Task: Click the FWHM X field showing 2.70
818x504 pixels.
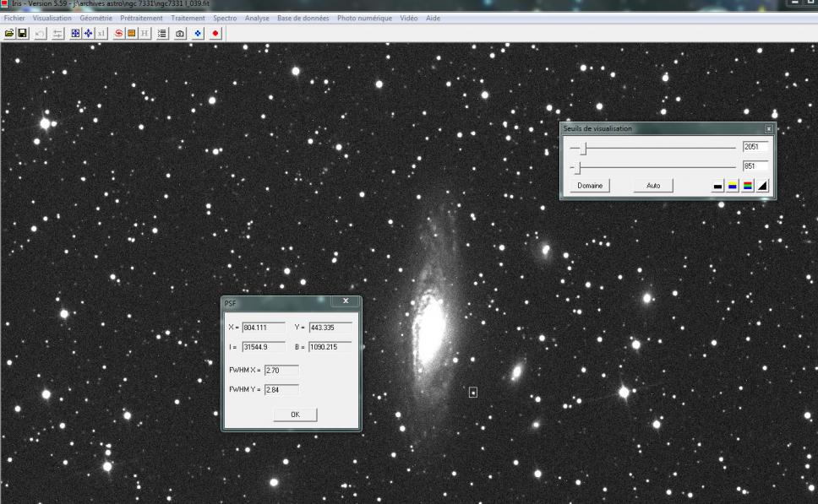Action: tap(281, 370)
